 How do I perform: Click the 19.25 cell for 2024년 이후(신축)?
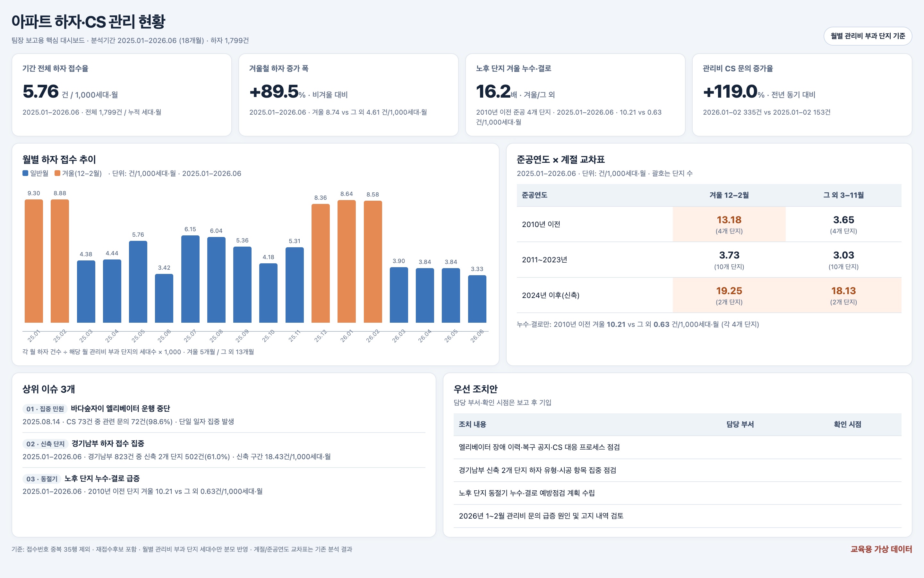click(x=729, y=295)
